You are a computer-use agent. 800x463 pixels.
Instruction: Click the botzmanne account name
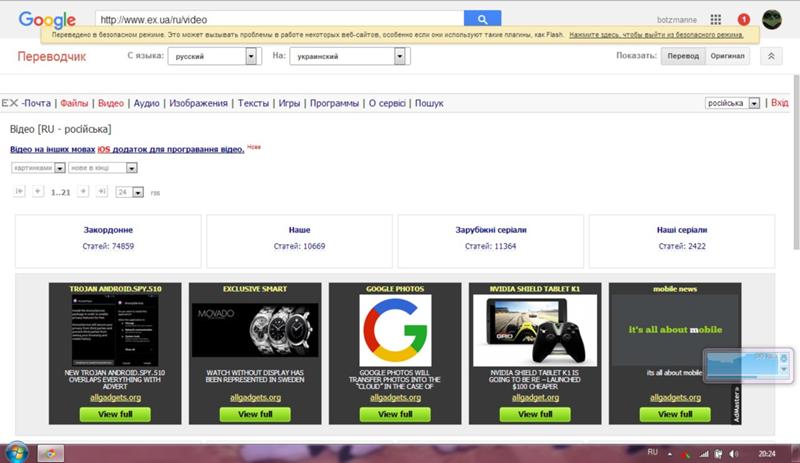[x=677, y=20]
